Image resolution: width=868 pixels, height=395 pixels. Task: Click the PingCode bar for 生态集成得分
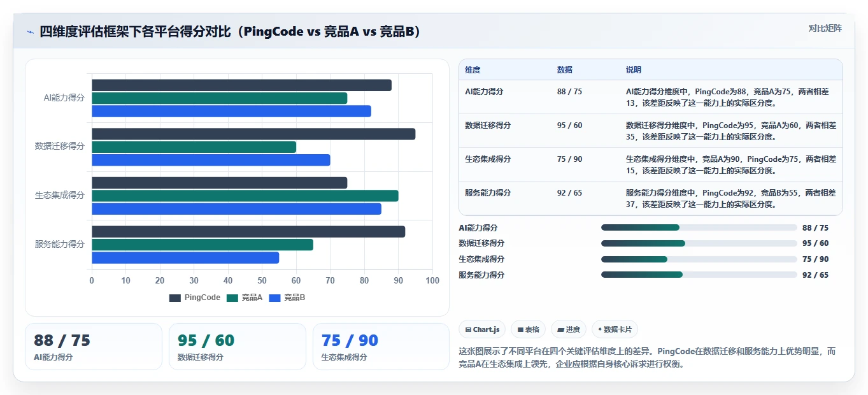(x=220, y=183)
